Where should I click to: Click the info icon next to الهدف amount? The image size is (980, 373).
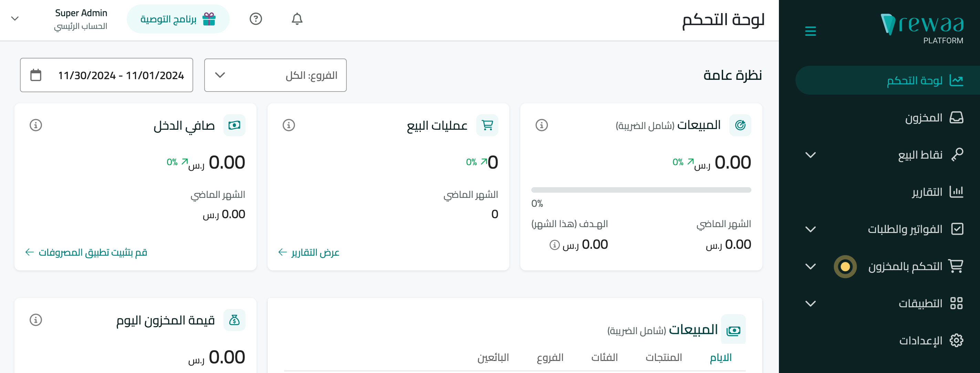tap(554, 245)
